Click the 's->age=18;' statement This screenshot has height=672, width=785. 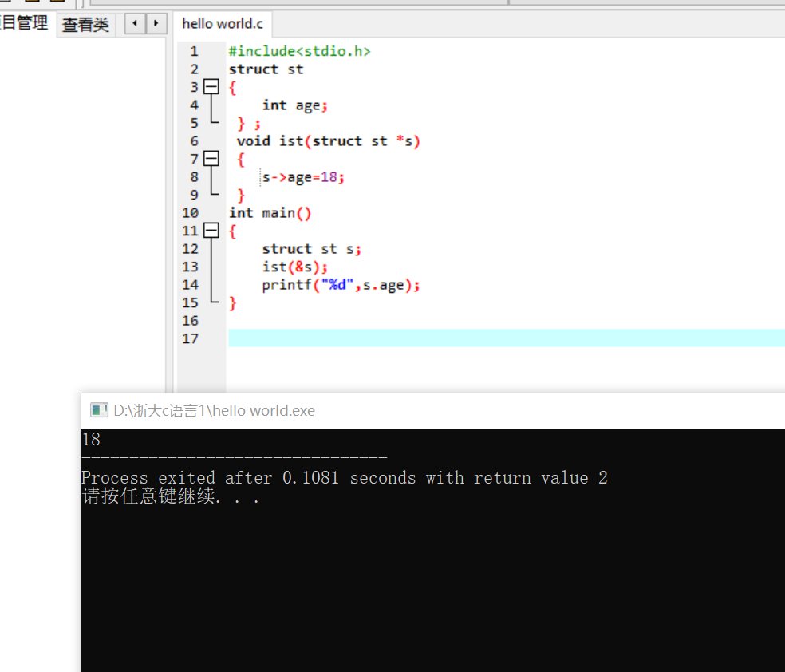[x=303, y=177]
